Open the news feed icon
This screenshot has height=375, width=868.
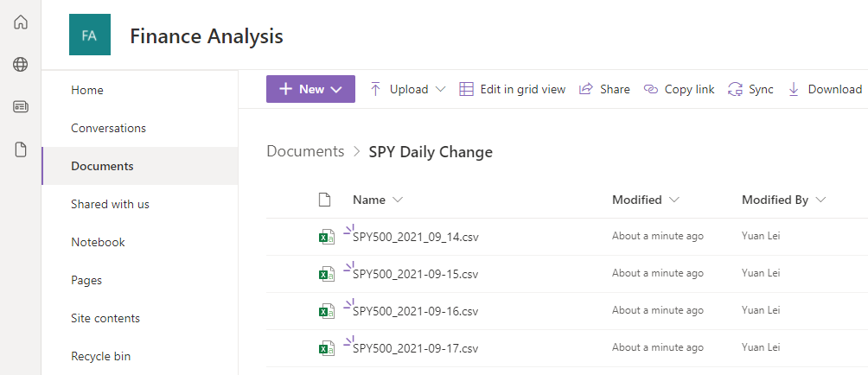click(x=21, y=107)
